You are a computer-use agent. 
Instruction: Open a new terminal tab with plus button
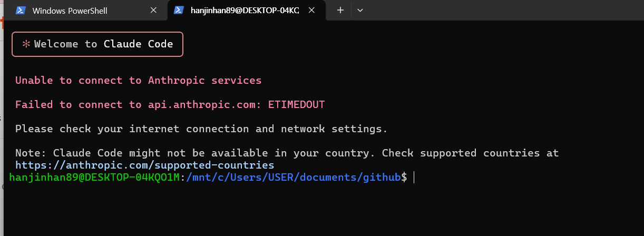coord(340,11)
